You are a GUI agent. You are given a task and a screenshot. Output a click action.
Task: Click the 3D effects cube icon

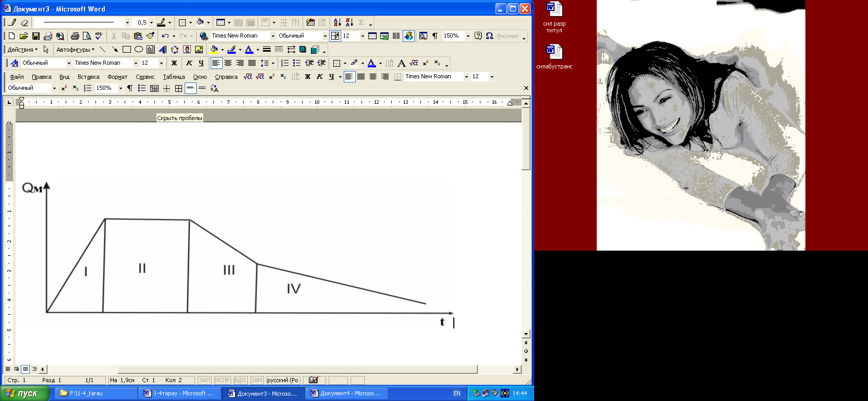pos(315,50)
